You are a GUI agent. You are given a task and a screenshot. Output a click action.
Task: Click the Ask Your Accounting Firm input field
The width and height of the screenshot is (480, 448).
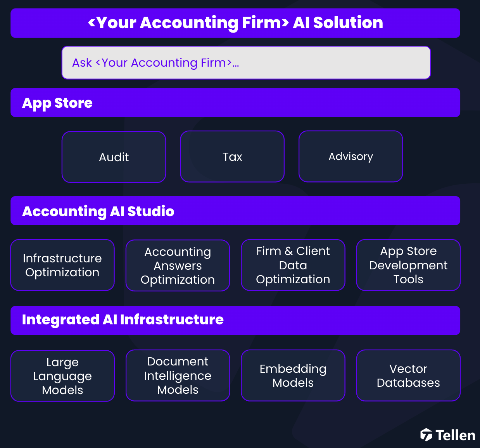point(246,63)
